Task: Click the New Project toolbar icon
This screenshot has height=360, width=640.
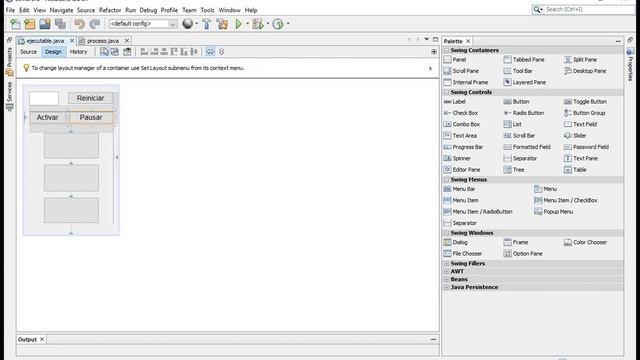Action: coord(30,24)
